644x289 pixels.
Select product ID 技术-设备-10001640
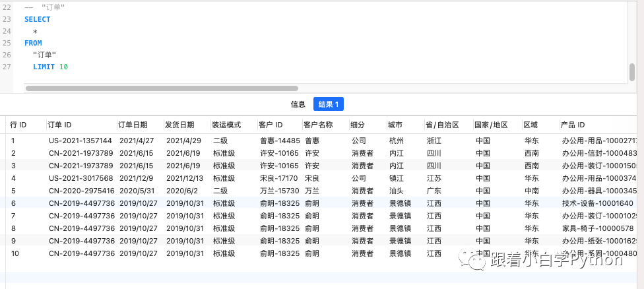pyautogui.click(x=598, y=203)
